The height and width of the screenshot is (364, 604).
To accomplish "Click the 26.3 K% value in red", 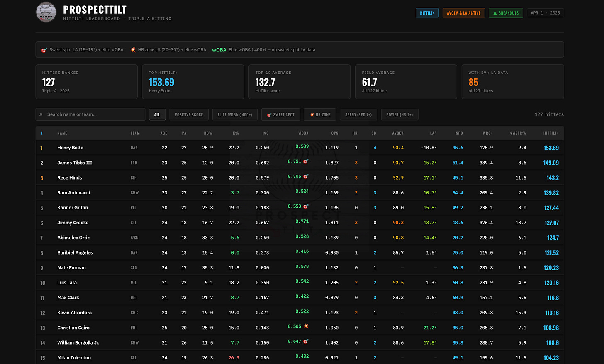I will pyautogui.click(x=234, y=358).
